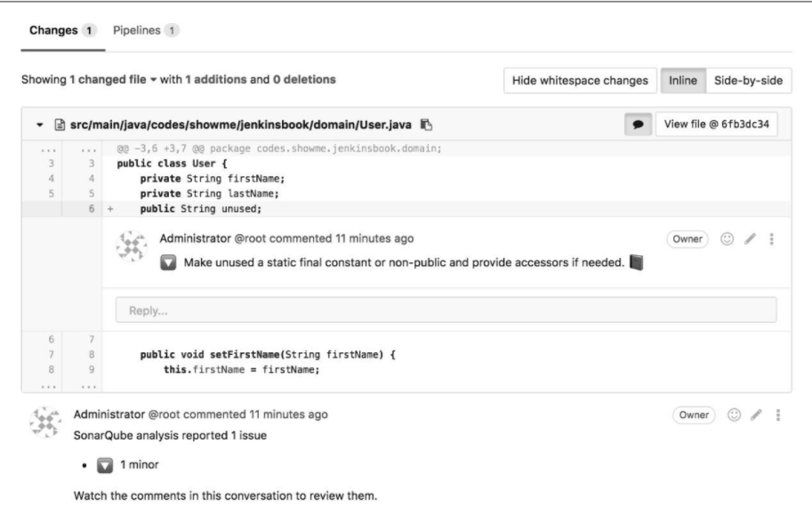Image resolution: width=812 pixels, height=507 pixels.
Task: Click Hide whitespace changes button
Action: pyautogui.click(x=580, y=81)
